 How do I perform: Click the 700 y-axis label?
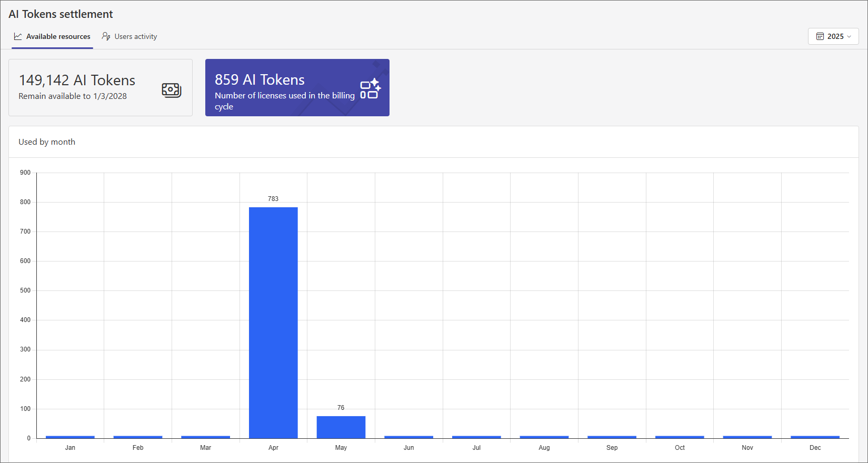pyautogui.click(x=25, y=231)
